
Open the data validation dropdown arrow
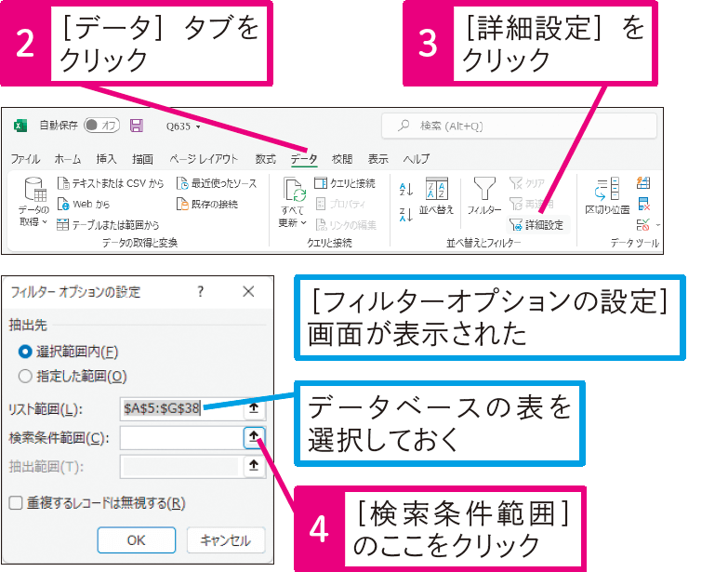(x=657, y=225)
